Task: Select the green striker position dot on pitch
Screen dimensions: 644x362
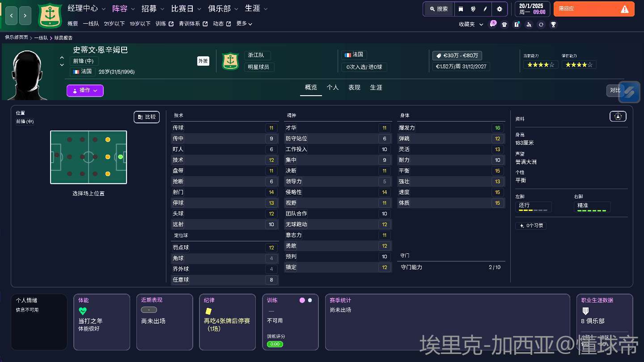Action: pyautogui.click(x=120, y=157)
